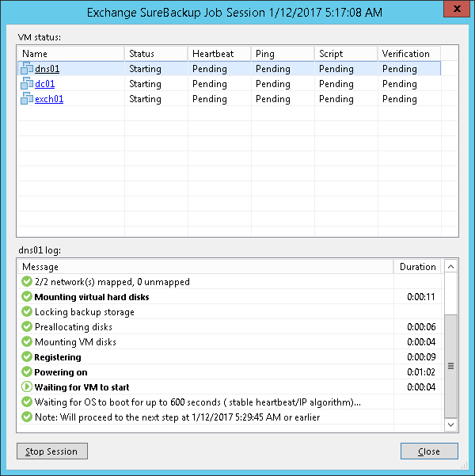Image resolution: width=475 pixels, height=476 pixels.
Task: Select the 'Waiting for OS to boot' message
Action: 198,402
